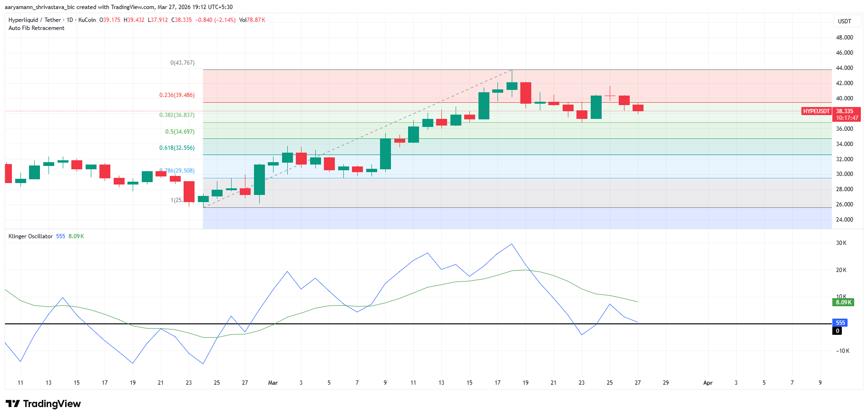Click the Mar label on the time axis

[x=273, y=383]
